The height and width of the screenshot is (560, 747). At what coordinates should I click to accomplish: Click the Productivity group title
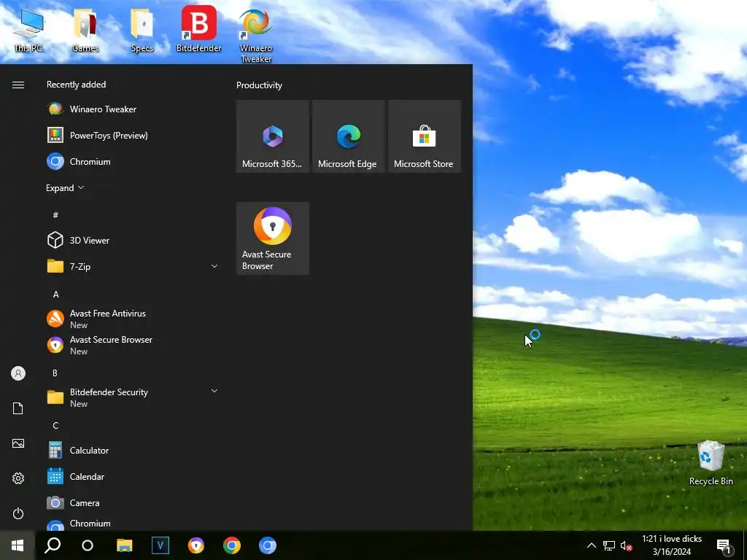259,85
